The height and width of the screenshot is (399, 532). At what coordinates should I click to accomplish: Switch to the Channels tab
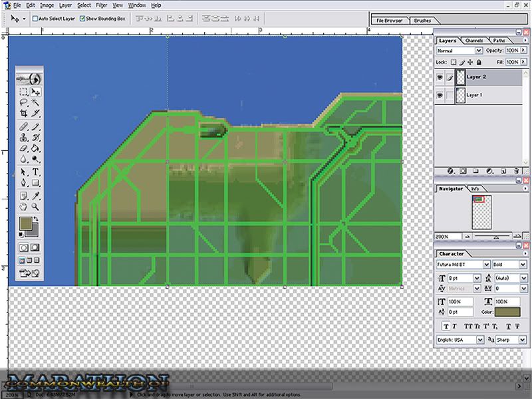click(x=474, y=41)
